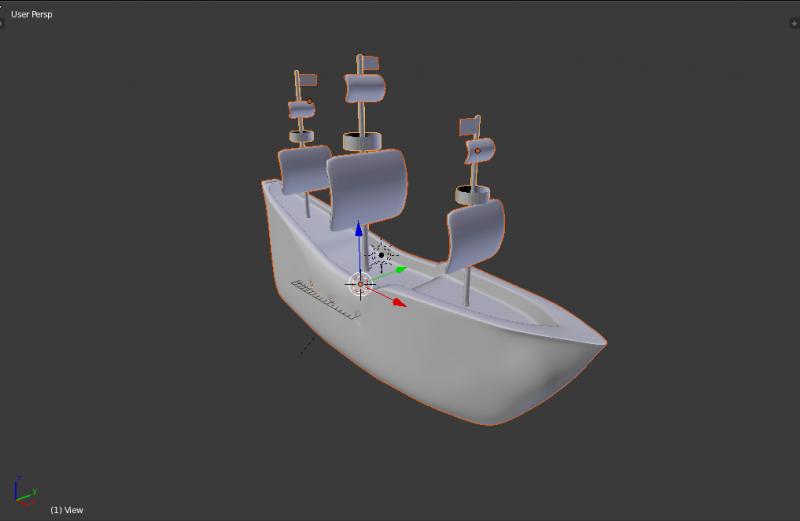Image resolution: width=800 pixels, height=521 pixels.
Task: Click the lower sail near the bow
Action: (476, 234)
